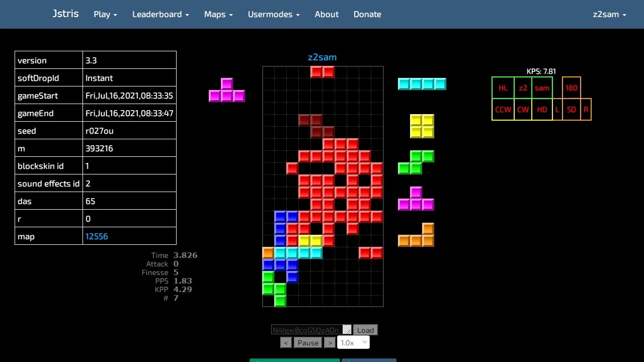The height and width of the screenshot is (362, 644).
Task: Click the held magenta T piece
Action: [x=227, y=90]
